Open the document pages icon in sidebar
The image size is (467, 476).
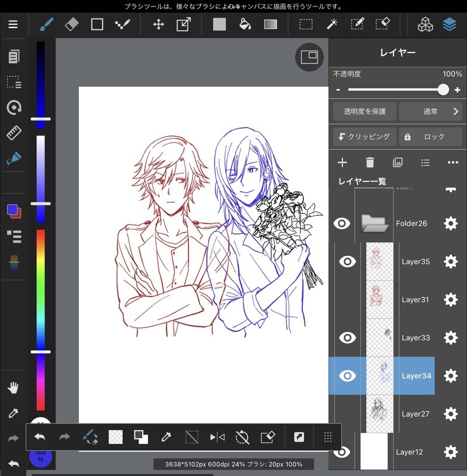[13, 57]
